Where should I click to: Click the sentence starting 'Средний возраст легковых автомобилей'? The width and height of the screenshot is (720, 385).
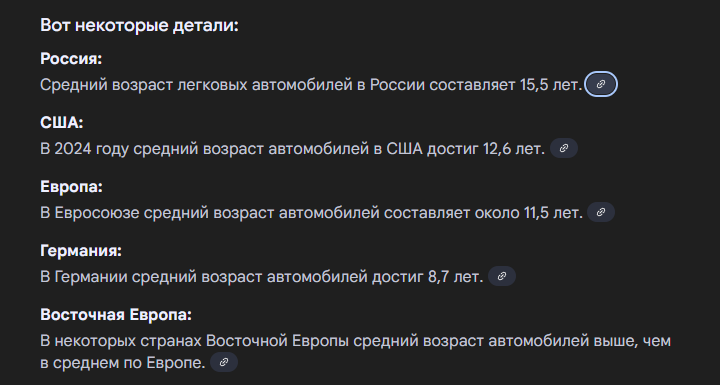pyautogui.click(x=311, y=85)
